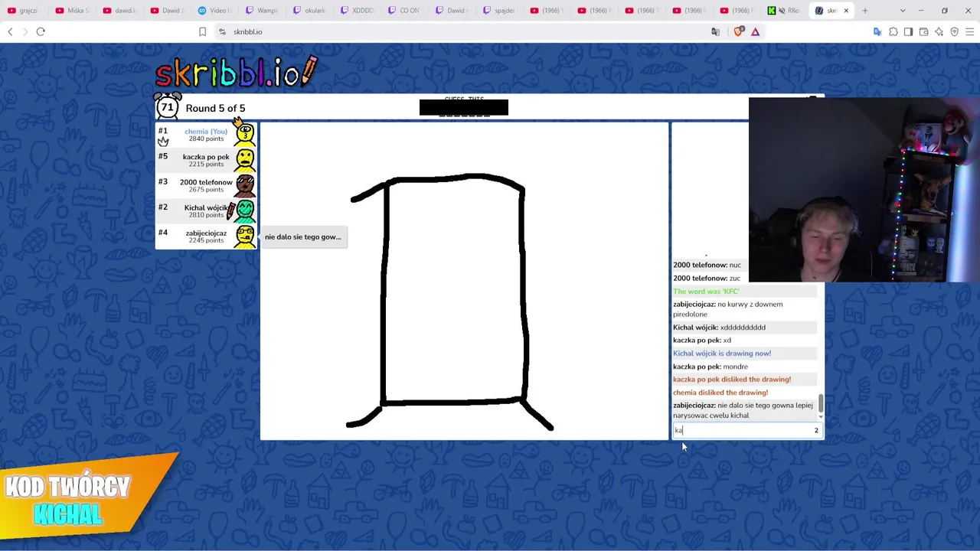Select player zabijeciojcaz

tap(206, 236)
